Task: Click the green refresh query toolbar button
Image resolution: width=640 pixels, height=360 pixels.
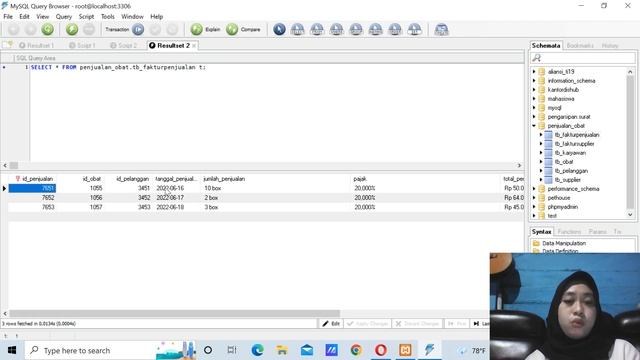Action: tap(47, 29)
